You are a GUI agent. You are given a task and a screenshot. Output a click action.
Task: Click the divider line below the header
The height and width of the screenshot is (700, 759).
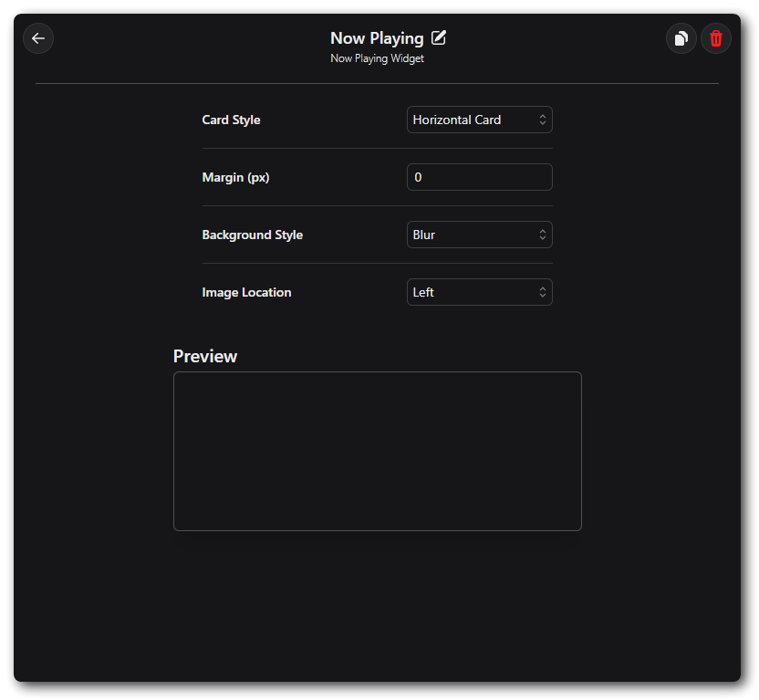pyautogui.click(x=377, y=83)
